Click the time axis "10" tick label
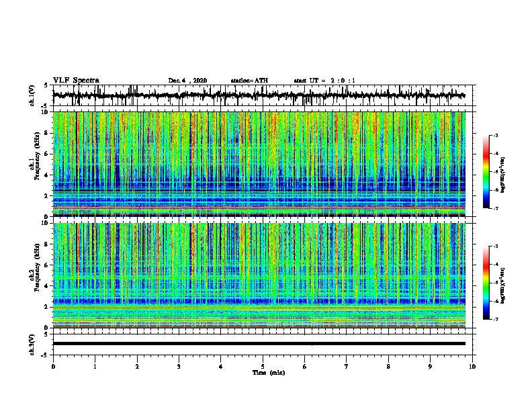The height and width of the screenshot is (411, 532). coord(472,367)
